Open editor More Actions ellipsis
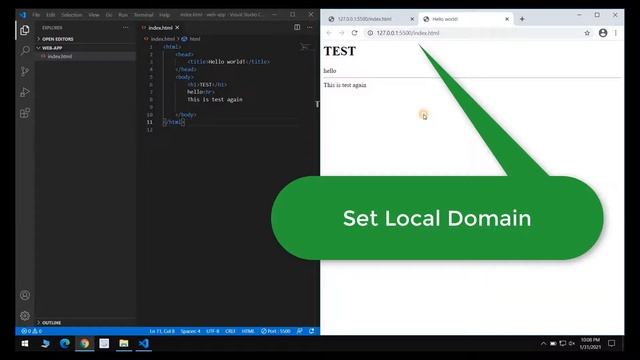Screen dimensions: 640x360 click(310, 27)
